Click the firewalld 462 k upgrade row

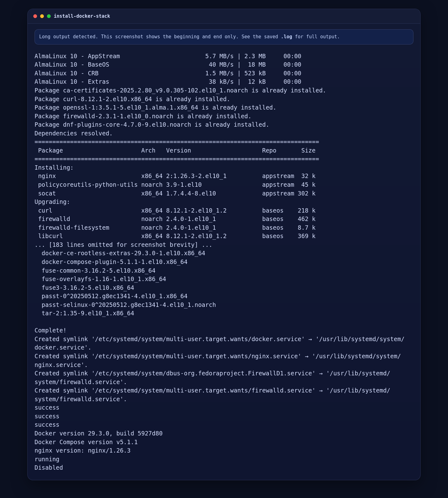(177, 219)
